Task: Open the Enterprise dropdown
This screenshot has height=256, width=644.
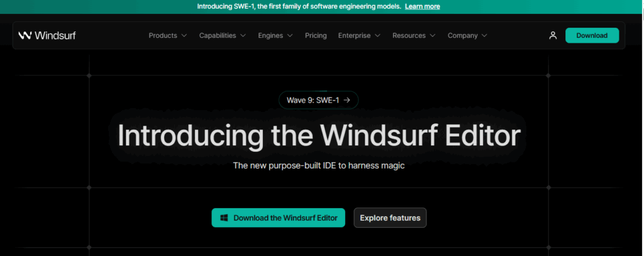Action: 358,36
